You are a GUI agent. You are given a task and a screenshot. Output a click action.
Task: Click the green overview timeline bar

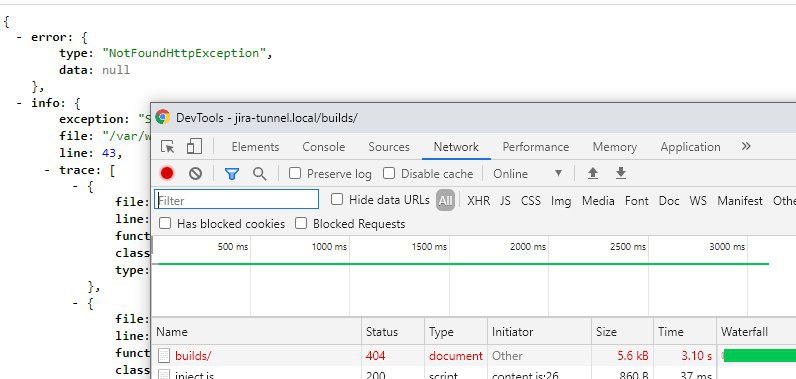(x=463, y=264)
